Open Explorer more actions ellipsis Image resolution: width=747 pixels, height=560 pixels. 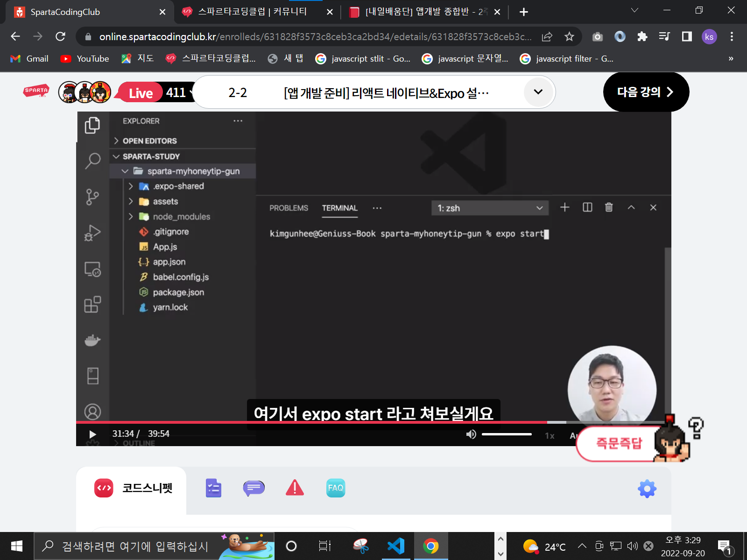tap(238, 121)
